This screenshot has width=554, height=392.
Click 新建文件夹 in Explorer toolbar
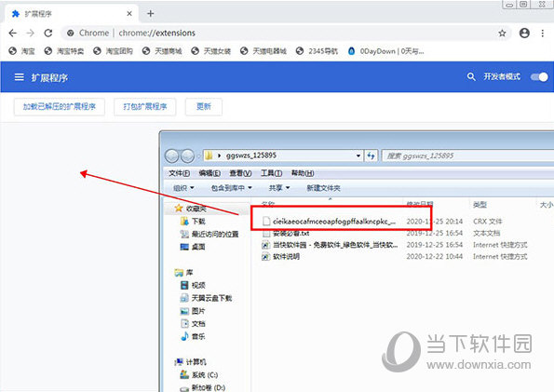(323, 188)
